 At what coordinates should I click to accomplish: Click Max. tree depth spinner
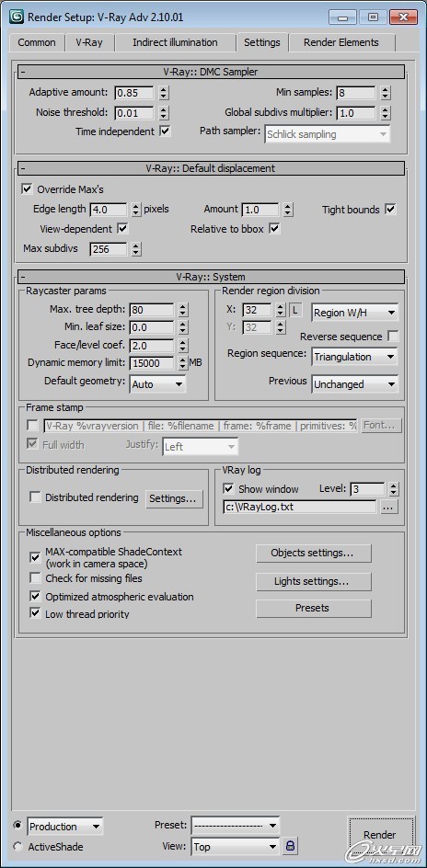click(x=183, y=310)
